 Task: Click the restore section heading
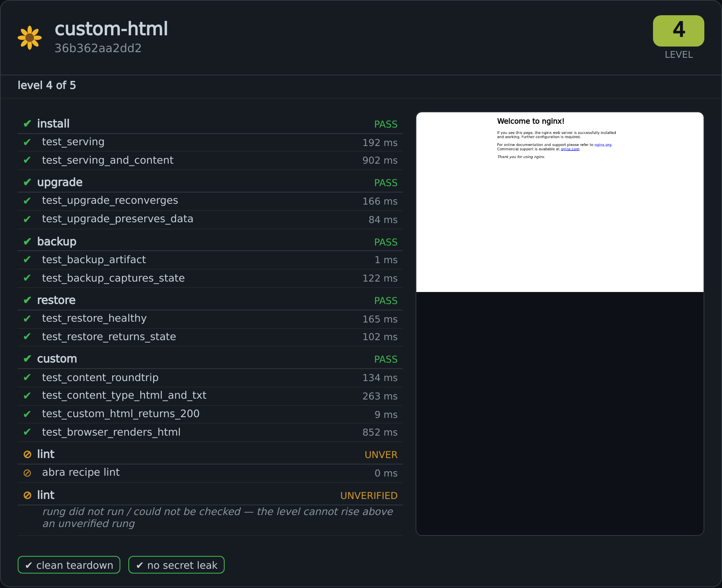click(x=56, y=300)
